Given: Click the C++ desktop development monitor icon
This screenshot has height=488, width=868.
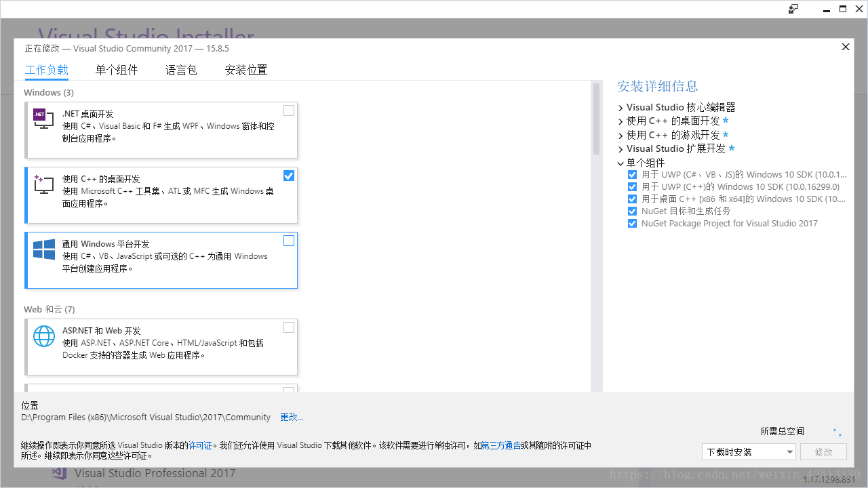Looking at the screenshot, I should pos(43,184).
